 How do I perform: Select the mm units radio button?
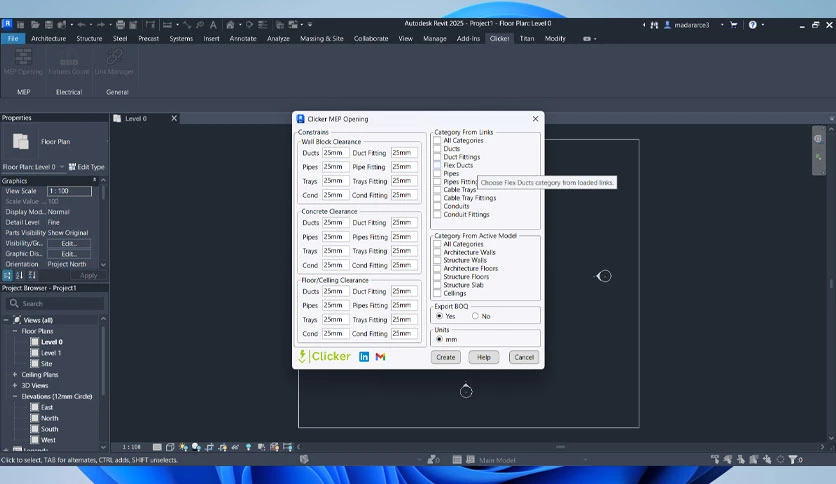[439, 339]
